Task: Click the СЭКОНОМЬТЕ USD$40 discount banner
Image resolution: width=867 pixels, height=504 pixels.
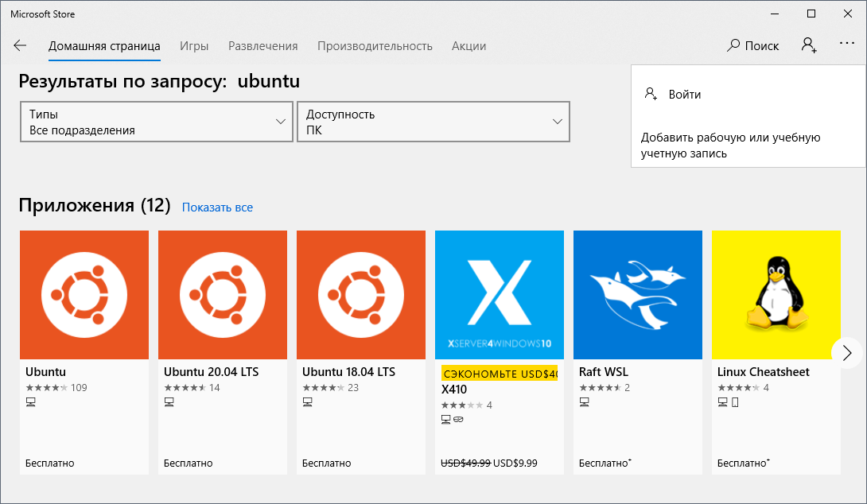Action: (500, 374)
